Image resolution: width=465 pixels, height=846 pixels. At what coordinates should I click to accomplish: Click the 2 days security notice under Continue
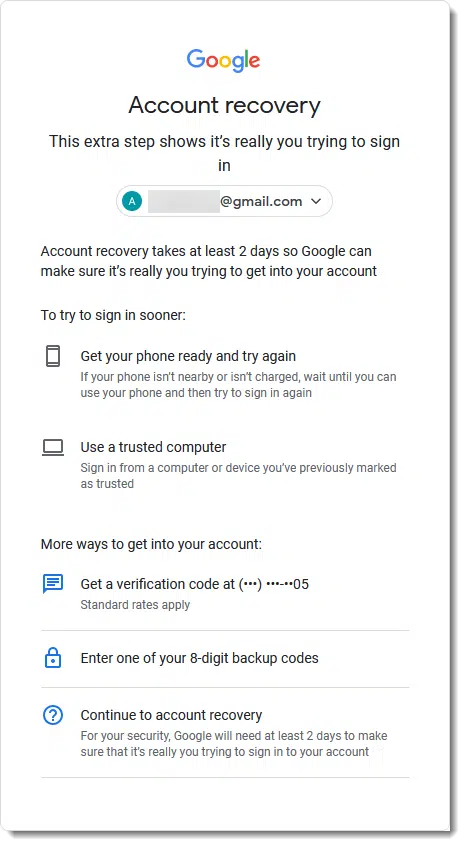(x=234, y=743)
